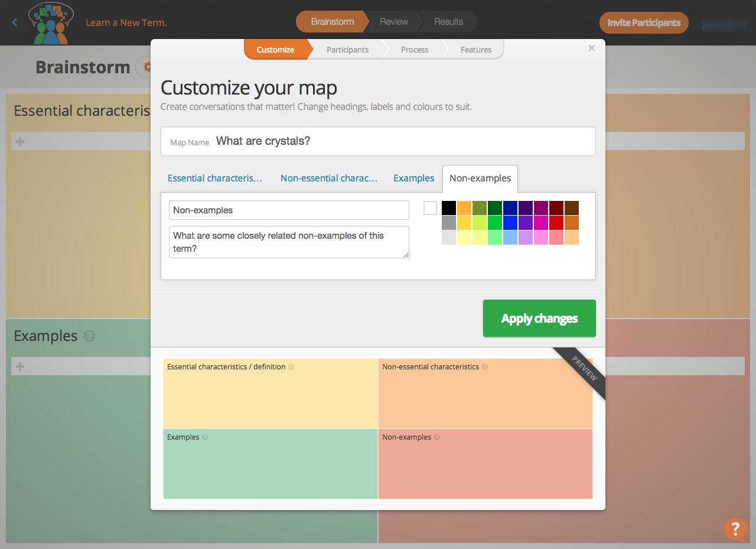Select the Non-examples section tab
The width and height of the screenshot is (756, 549).
pos(480,178)
